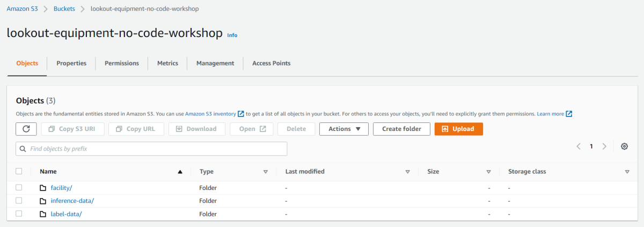Click the Open button
644x227 pixels.
coord(252,129)
